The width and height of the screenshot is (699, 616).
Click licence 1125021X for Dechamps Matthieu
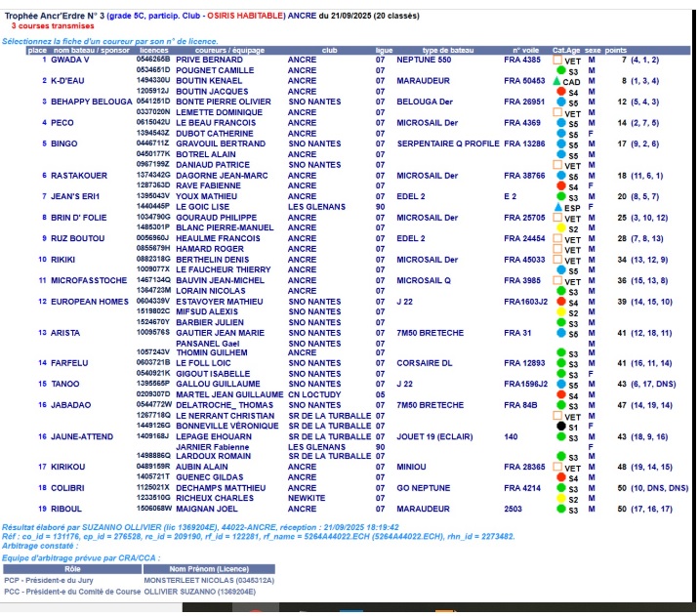pyautogui.click(x=154, y=487)
